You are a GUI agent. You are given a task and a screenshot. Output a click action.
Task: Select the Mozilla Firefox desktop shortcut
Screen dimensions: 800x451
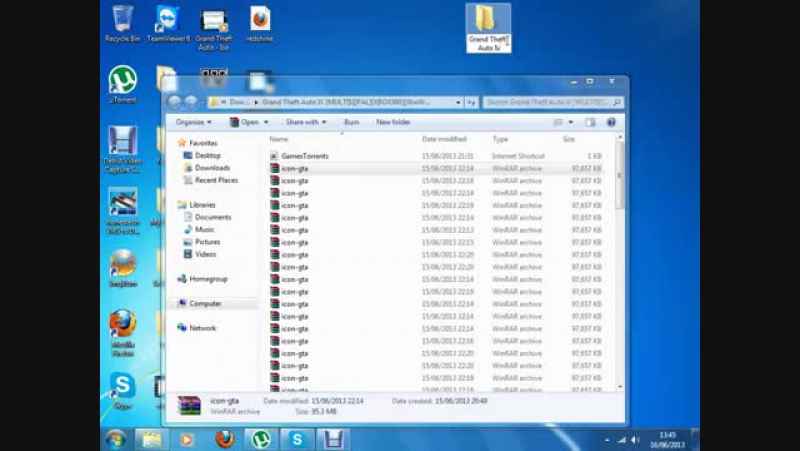122,332
